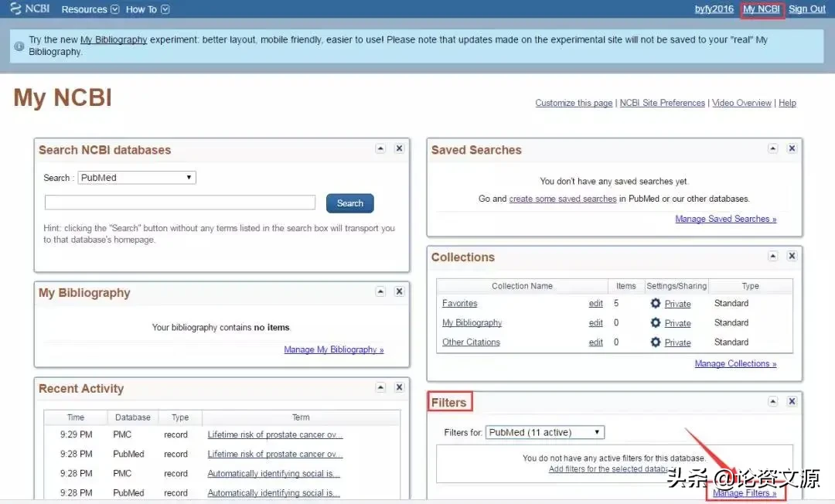The height and width of the screenshot is (504, 835).
Task: Go to My NCBI in top bar
Action: click(x=762, y=9)
